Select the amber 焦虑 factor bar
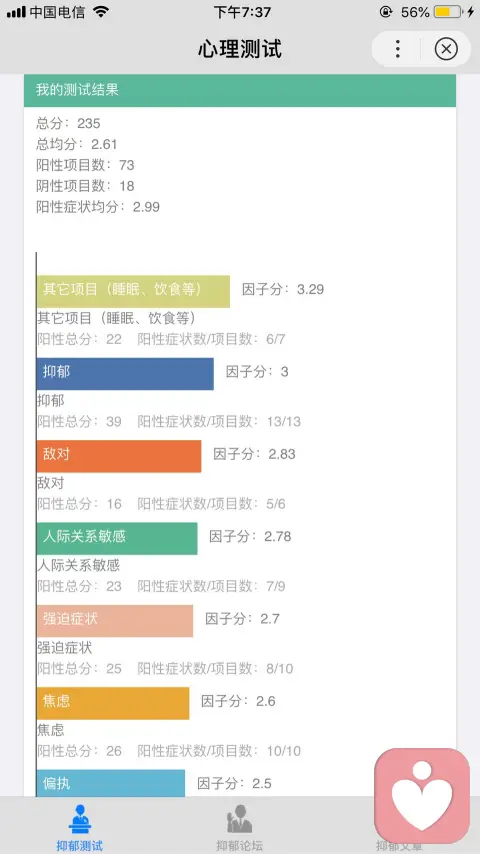 113,703
